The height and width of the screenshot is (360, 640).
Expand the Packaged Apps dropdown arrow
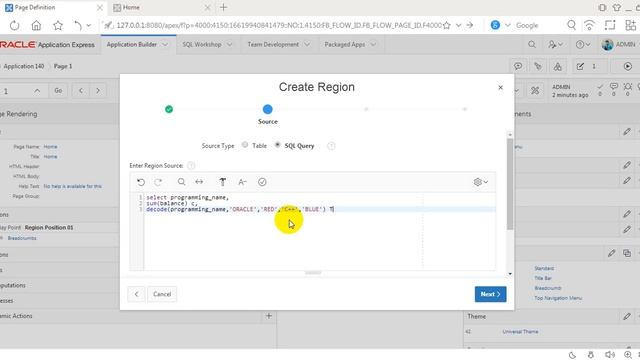coord(373,44)
